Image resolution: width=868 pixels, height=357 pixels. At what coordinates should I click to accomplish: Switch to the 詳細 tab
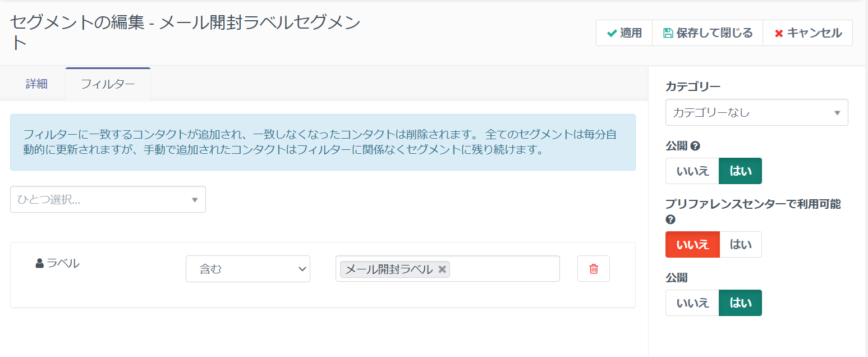[37, 84]
